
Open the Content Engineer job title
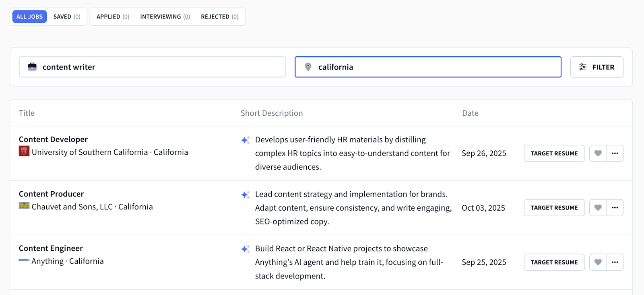[51, 248]
